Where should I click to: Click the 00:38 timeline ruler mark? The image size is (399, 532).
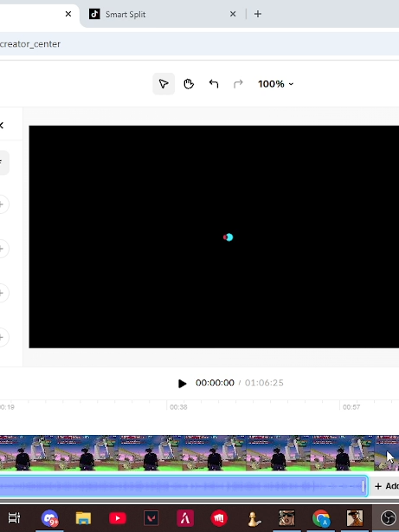[x=178, y=407]
